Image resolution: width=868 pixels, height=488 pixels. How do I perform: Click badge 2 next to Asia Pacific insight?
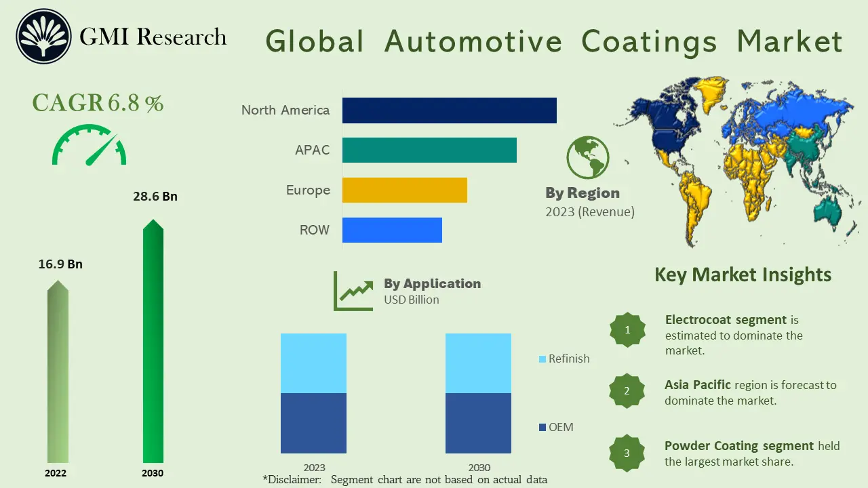627,391
